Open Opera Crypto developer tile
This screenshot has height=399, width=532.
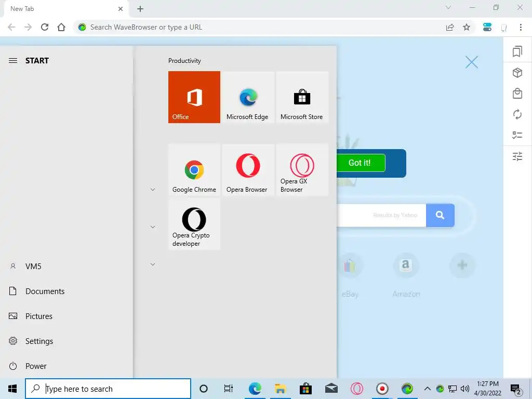point(194,224)
